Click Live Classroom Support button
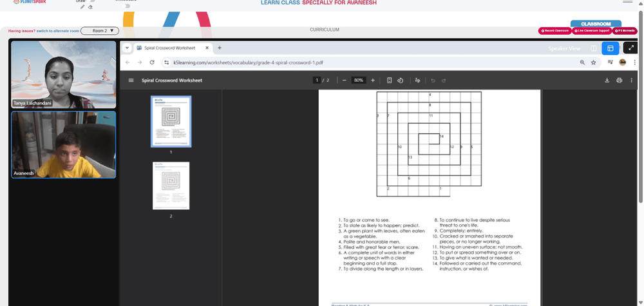Screen dimensions: 644x306 coord(592,31)
